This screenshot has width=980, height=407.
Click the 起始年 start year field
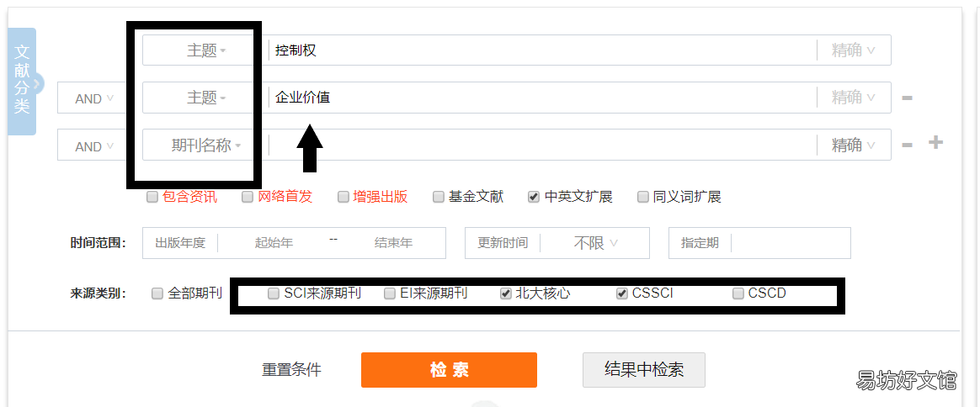[x=274, y=243]
